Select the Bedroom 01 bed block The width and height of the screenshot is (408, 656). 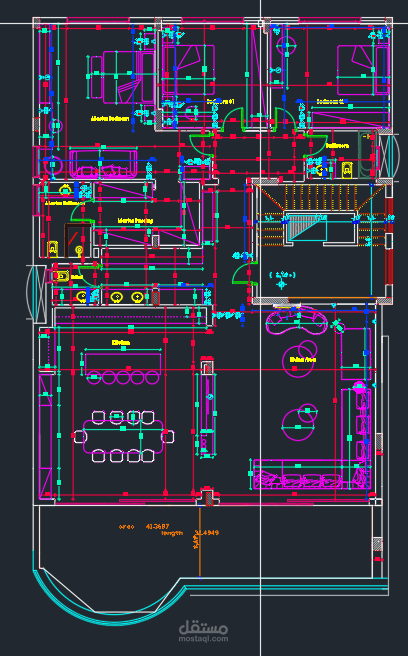click(x=188, y=70)
